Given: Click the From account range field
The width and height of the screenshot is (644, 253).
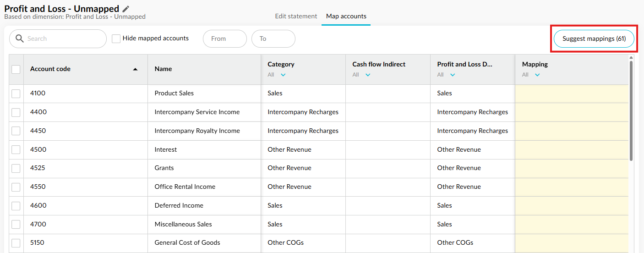Looking at the screenshot, I should click(x=225, y=39).
